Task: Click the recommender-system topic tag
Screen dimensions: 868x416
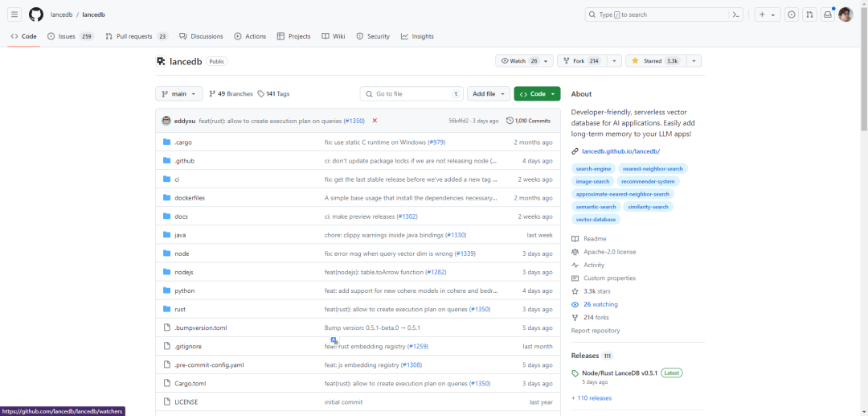Action: (x=649, y=181)
